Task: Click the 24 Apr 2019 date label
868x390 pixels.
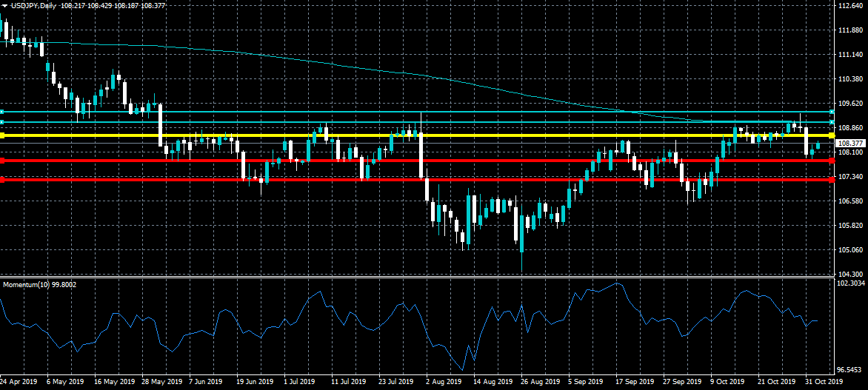Action: point(19,382)
